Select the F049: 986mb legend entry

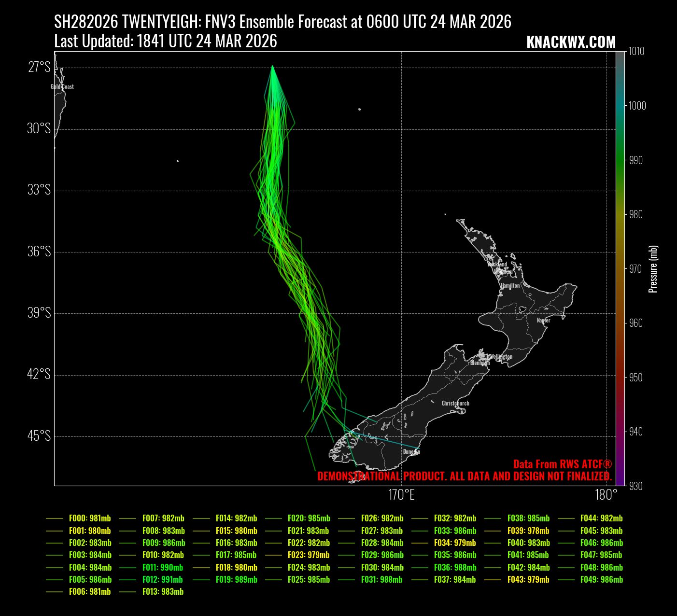pos(601,579)
